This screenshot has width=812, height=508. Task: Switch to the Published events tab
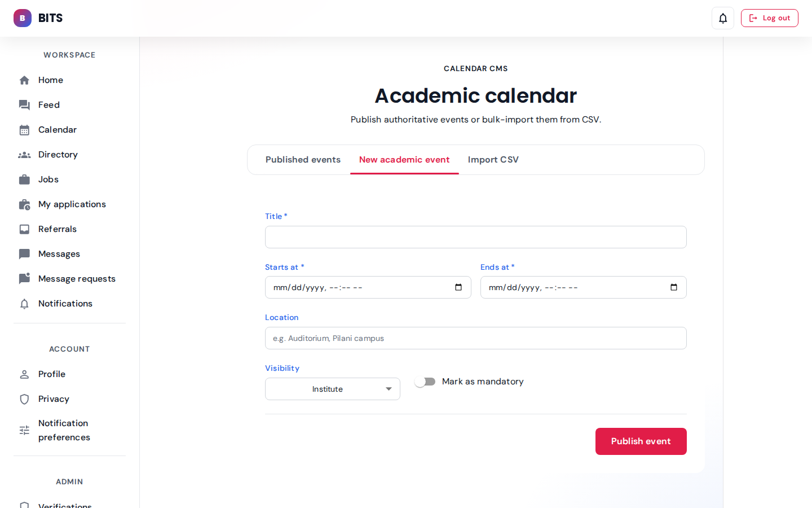pos(303,160)
